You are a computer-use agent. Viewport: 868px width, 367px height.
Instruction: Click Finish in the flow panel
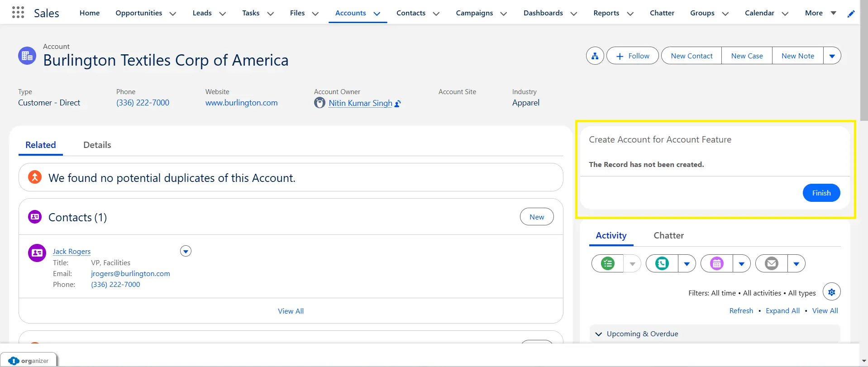point(821,193)
